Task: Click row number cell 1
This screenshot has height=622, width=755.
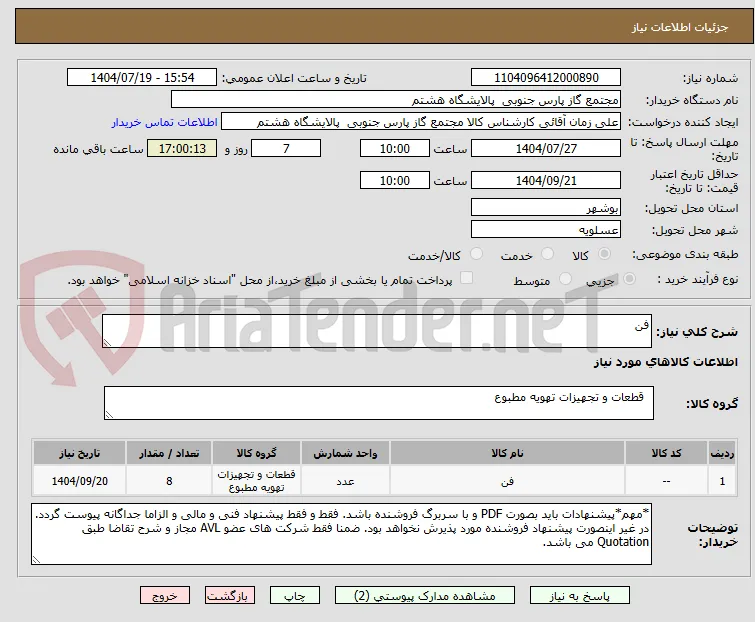Action: pyautogui.click(x=722, y=481)
